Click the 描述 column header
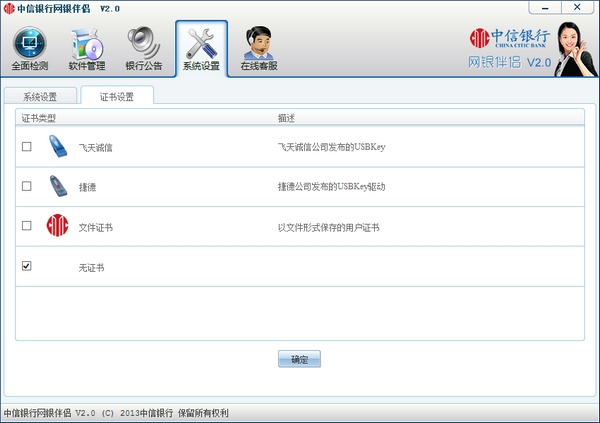The image size is (600, 423). point(287,118)
